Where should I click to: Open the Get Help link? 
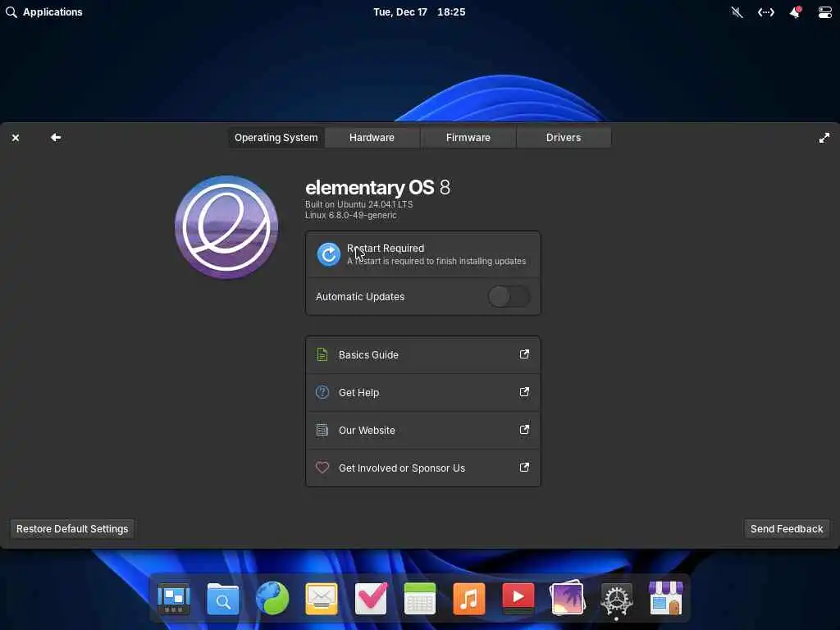(x=422, y=393)
